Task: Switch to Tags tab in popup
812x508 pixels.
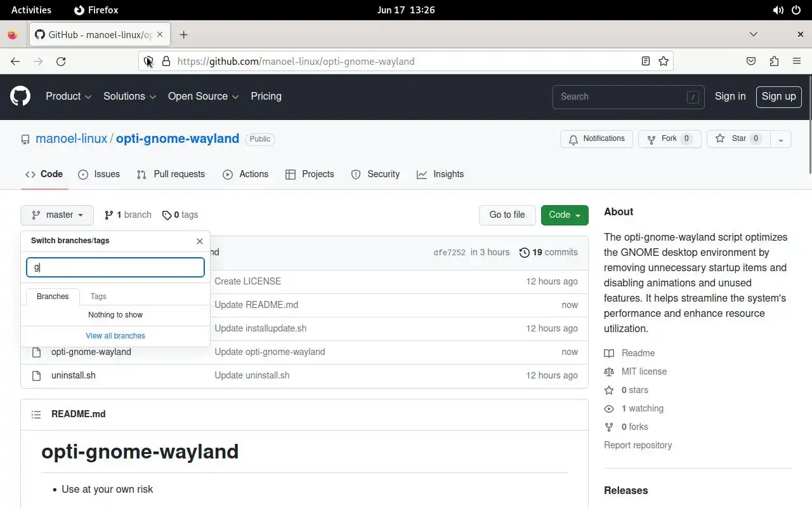Action: pyautogui.click(x=98, y=297)
